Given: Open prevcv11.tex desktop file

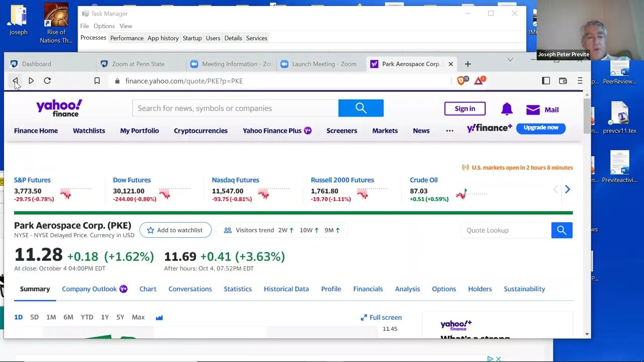Looking at the screenshot, I should point(619,118).
